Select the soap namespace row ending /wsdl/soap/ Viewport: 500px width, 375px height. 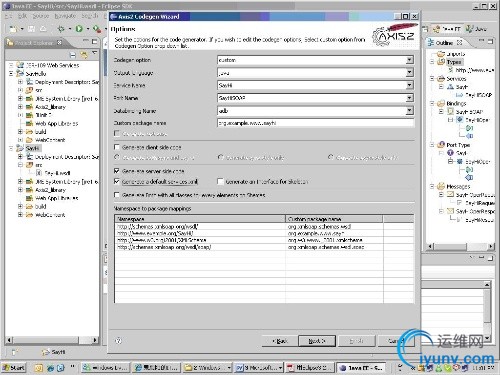[x=265, y=247]
